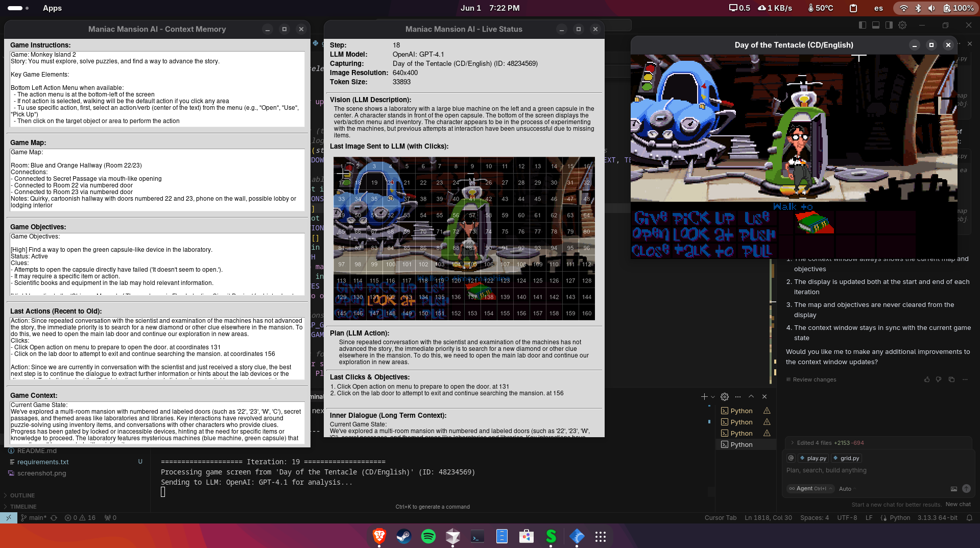Toggle the secondary sidebar layout icon
This screenshot has width=980, height=548.
[889, 25]
